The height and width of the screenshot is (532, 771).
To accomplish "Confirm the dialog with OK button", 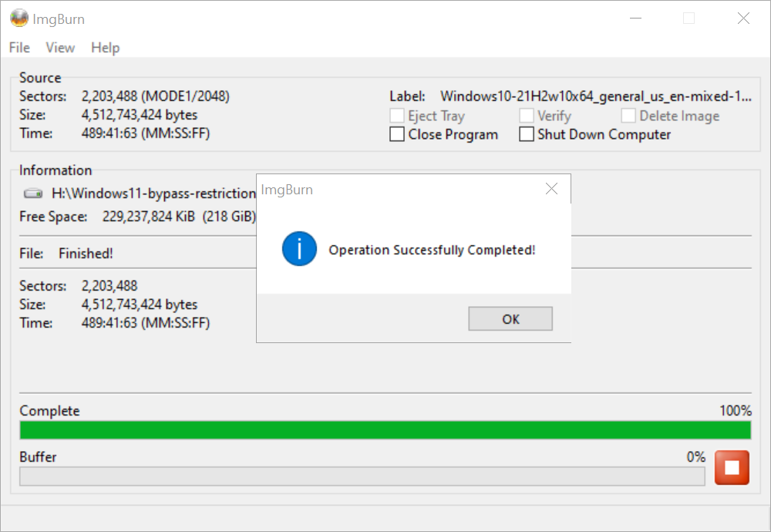I will click(510, 318).
